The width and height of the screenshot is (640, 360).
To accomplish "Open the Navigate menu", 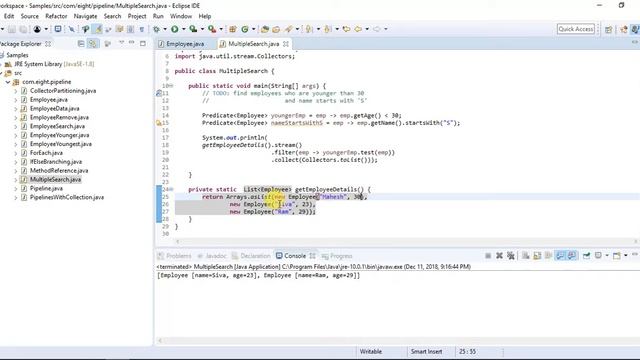I will pyautogui.click(x=85, y=16).
